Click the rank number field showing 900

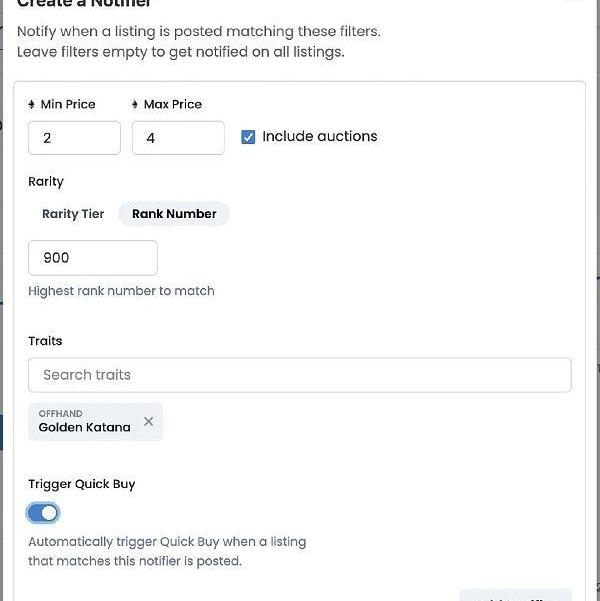pos(93,258)
